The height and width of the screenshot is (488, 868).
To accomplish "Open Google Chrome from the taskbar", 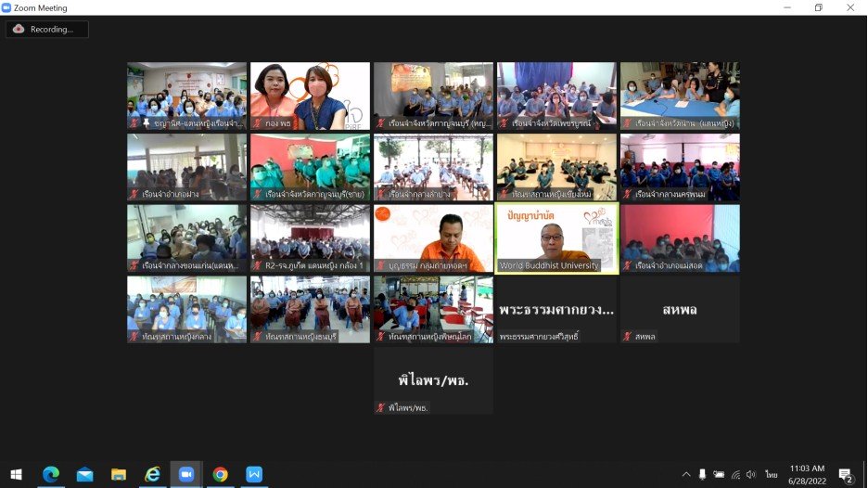I will pyautogui.click(x=220, y=474).
